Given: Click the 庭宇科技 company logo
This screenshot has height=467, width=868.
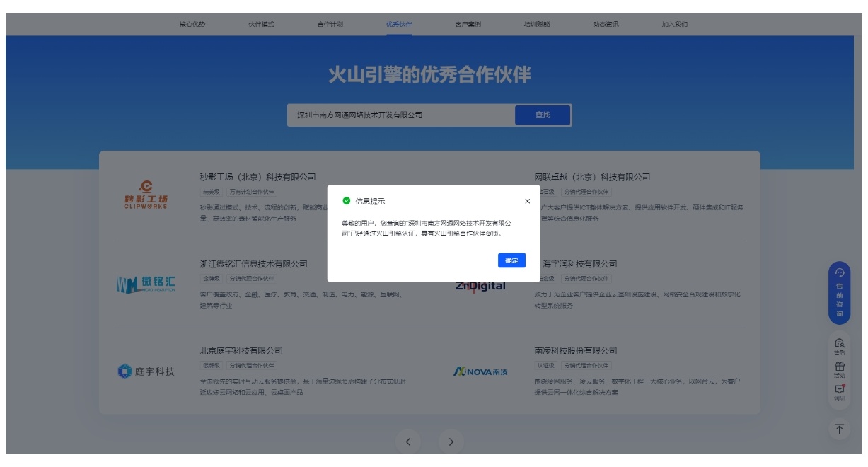Looking at the screenshot, I should (146, 371).
